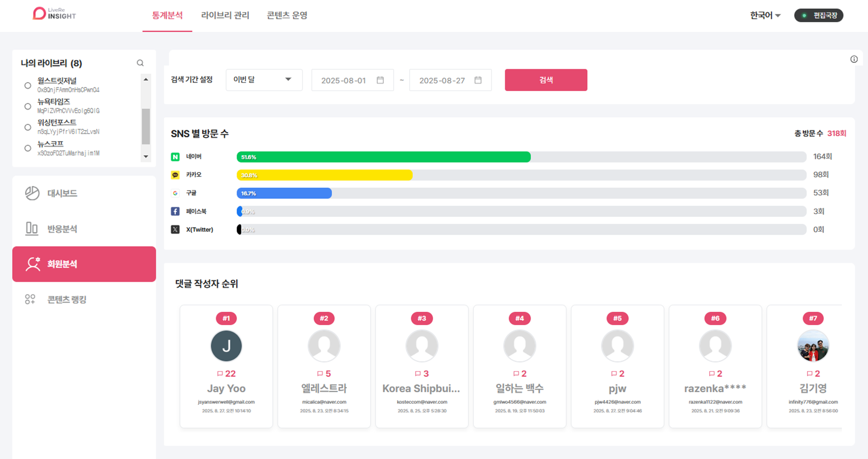Click the #7 rank badge

[813, 318]
